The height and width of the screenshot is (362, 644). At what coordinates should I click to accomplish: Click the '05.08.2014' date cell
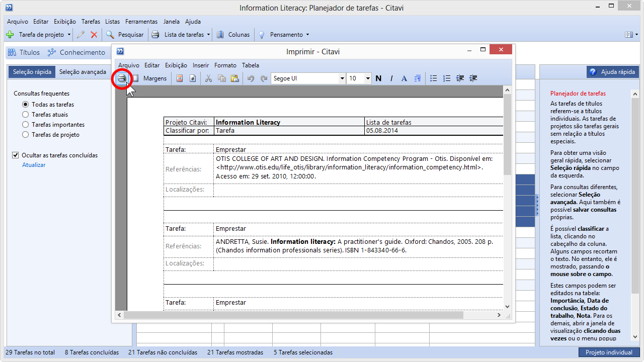[x=434, y=131]
